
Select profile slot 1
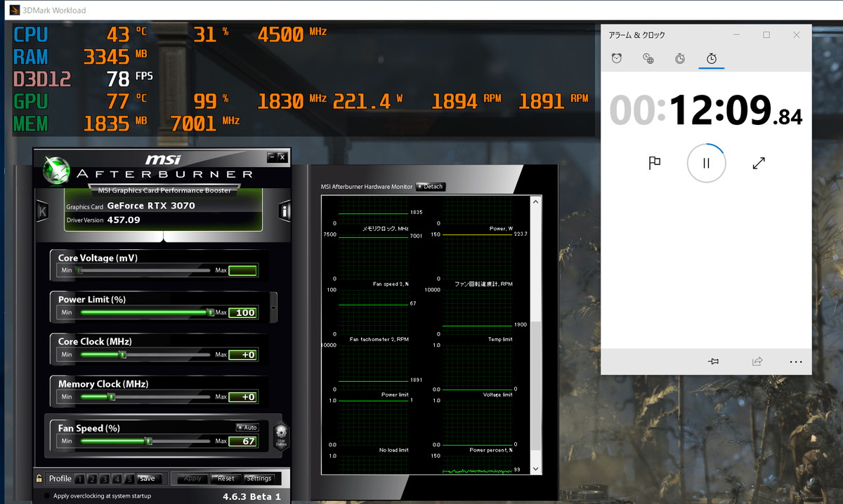[x=79, y=479]
